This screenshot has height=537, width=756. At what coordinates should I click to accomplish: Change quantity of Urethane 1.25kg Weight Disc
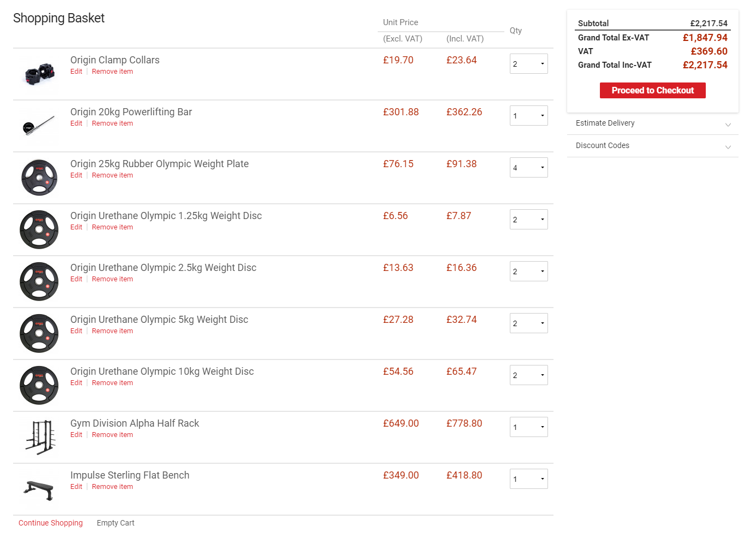[528, 220]
